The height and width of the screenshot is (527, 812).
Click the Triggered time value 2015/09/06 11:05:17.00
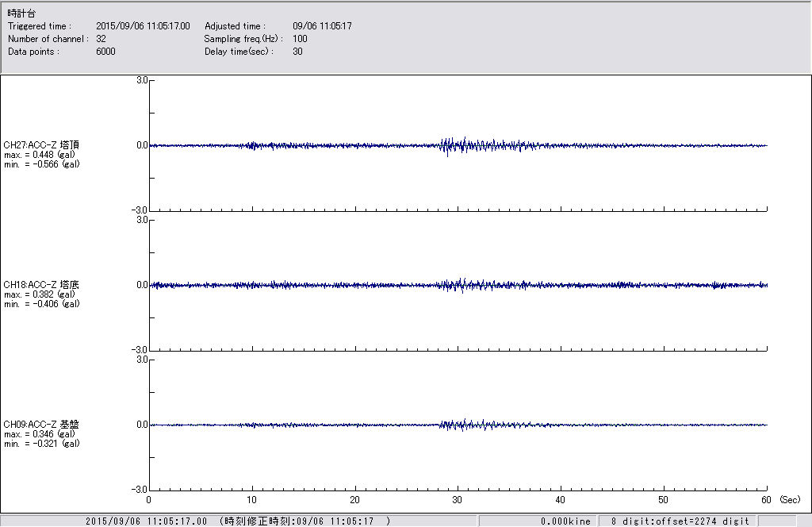(x=148, y=26)
